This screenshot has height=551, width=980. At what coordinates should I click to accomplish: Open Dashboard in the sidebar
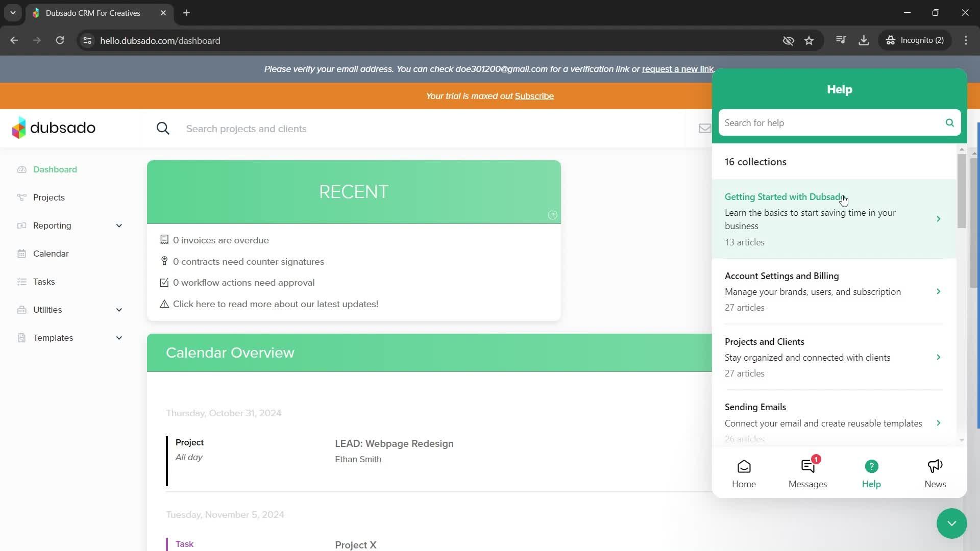point(55,169)
